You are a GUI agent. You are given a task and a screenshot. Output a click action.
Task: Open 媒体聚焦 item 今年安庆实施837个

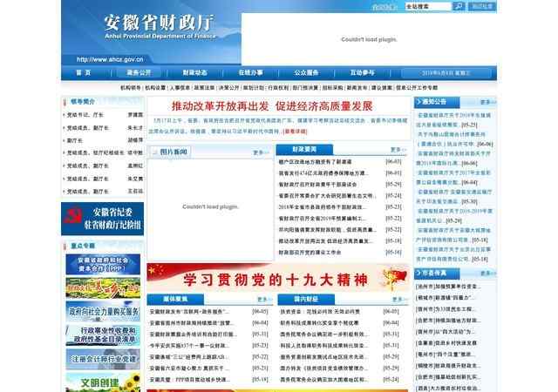pos(190,346)
